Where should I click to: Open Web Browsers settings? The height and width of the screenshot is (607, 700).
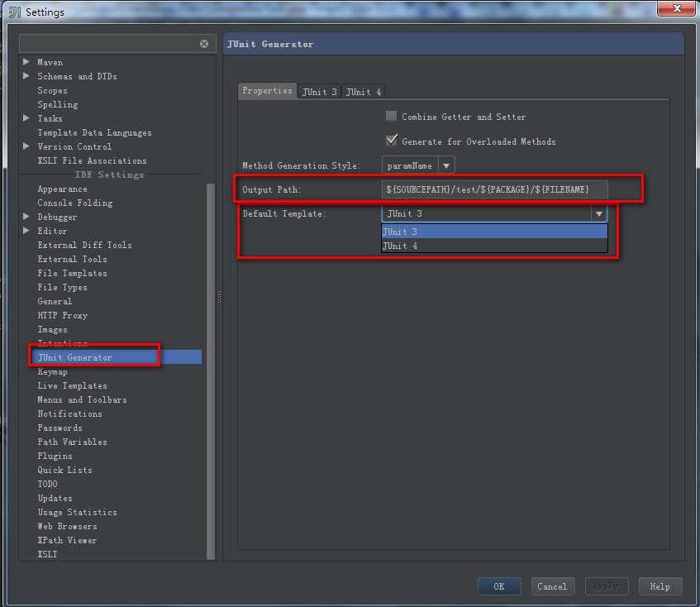(x=68, y=526)
